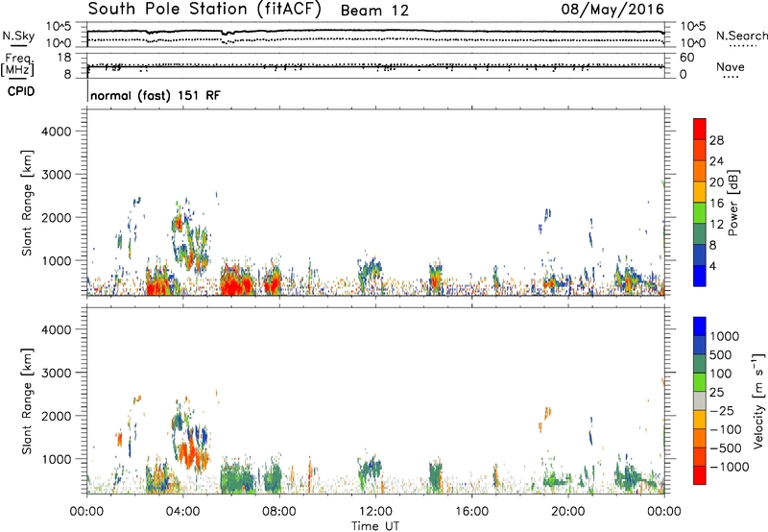Click the 04:00 time tick label

point(182,512)
